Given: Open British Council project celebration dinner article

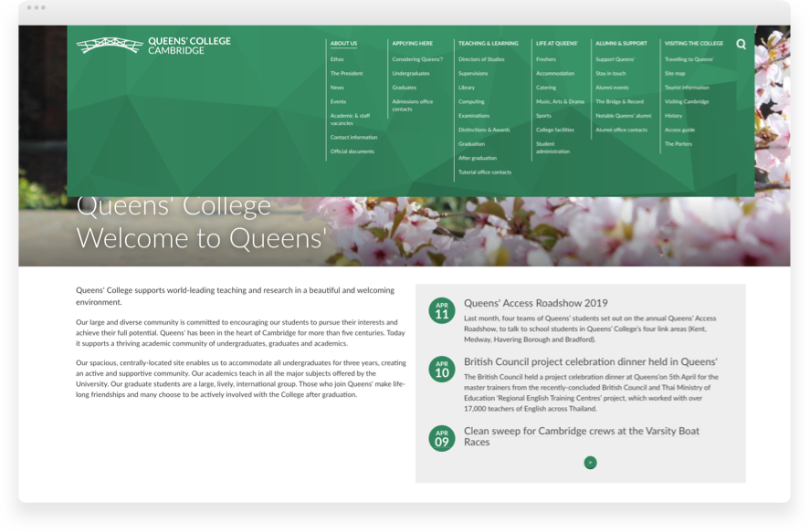Looking at the screenshot, I should [x=591, y=361].
